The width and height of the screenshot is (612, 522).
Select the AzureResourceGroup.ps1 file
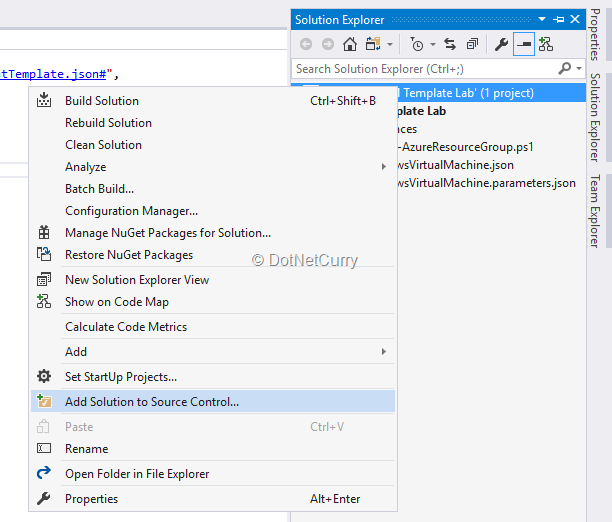(x=466, y=147)
